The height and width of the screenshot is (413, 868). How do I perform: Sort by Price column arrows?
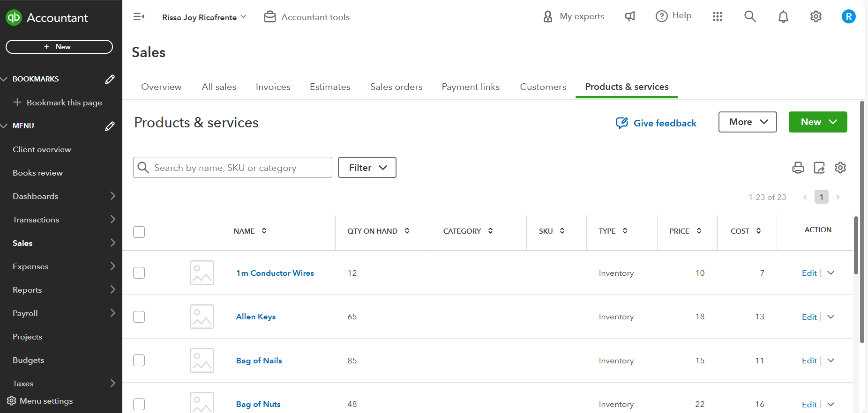tap(699, 231)
